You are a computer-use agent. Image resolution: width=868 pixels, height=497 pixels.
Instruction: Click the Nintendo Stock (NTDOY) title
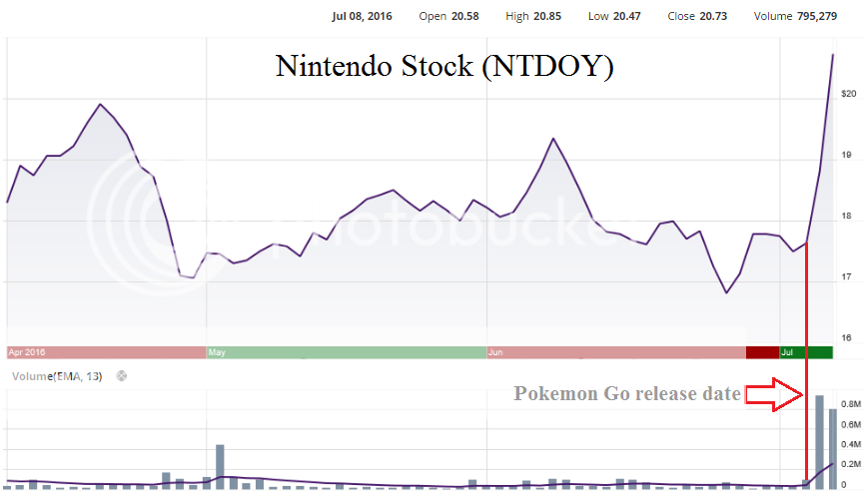444,68
